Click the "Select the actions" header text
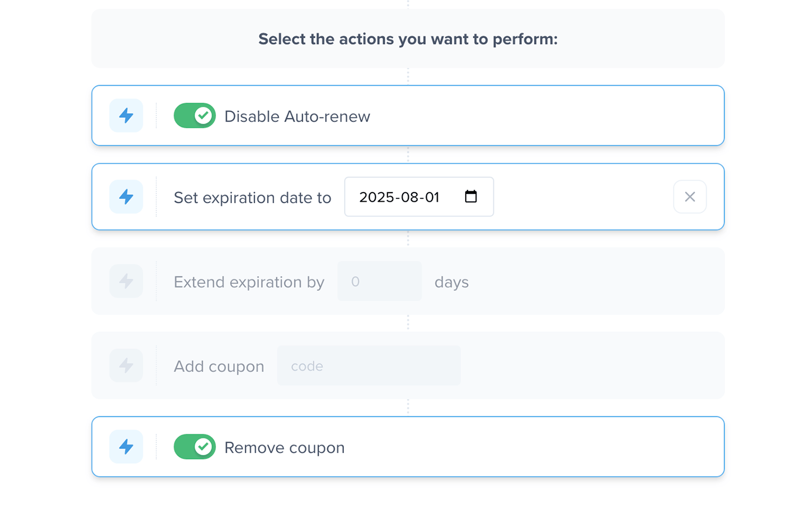 click(408, 39)
